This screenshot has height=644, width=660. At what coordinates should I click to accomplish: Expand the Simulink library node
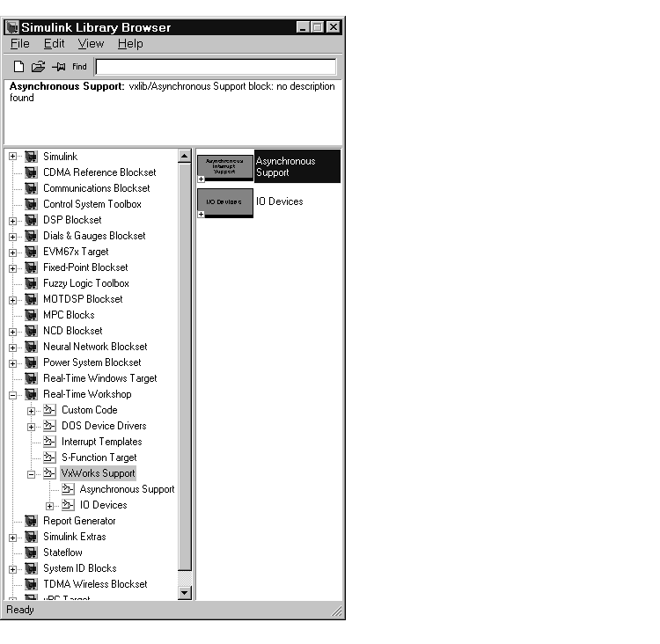click(x=12, y=157)
